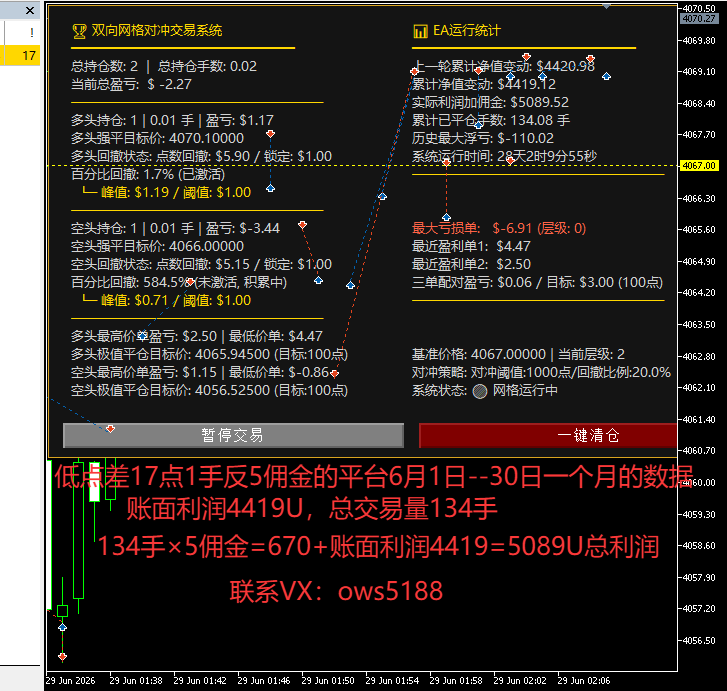
Task: Select 多头强平目标价: 4070.10000
Action: tap(157, 138)
